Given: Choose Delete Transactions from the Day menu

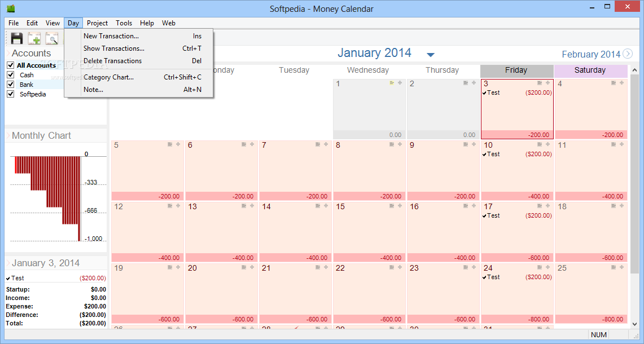Looking at the screenshot, I should pos(139,61).
